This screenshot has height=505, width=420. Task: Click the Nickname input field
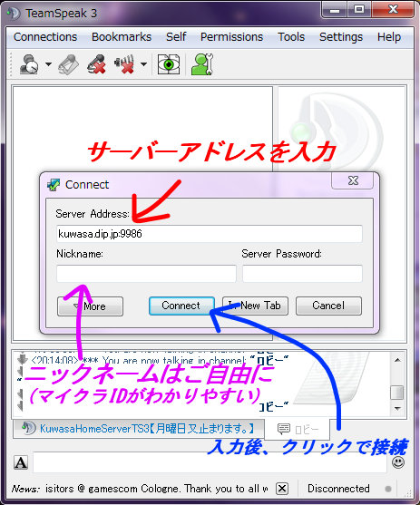point(146,274)
